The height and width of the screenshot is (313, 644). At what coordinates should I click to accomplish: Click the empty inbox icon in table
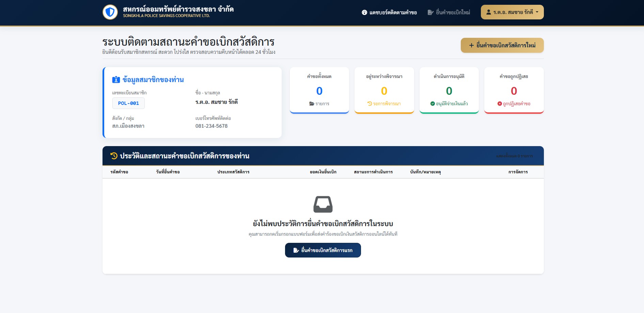tap(323, 204)
